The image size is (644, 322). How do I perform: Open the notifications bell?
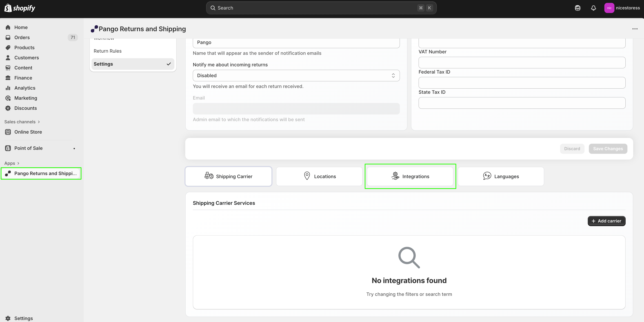(593, 8)
